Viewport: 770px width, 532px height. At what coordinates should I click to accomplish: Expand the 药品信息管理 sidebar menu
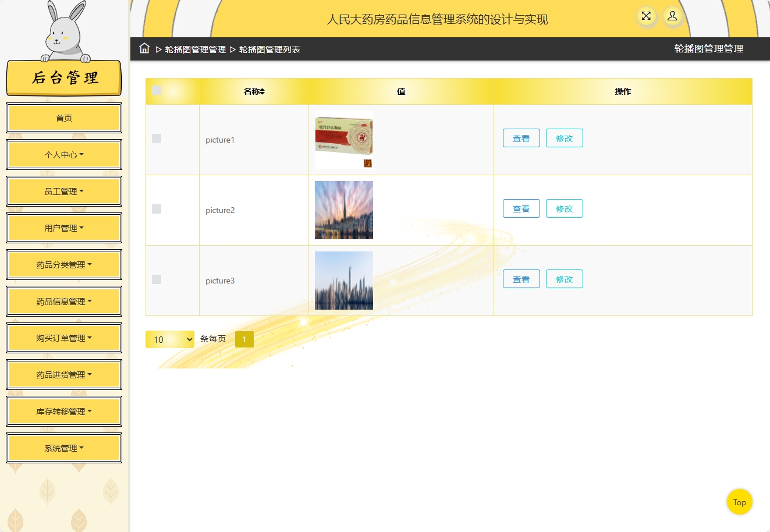(64, 302)
